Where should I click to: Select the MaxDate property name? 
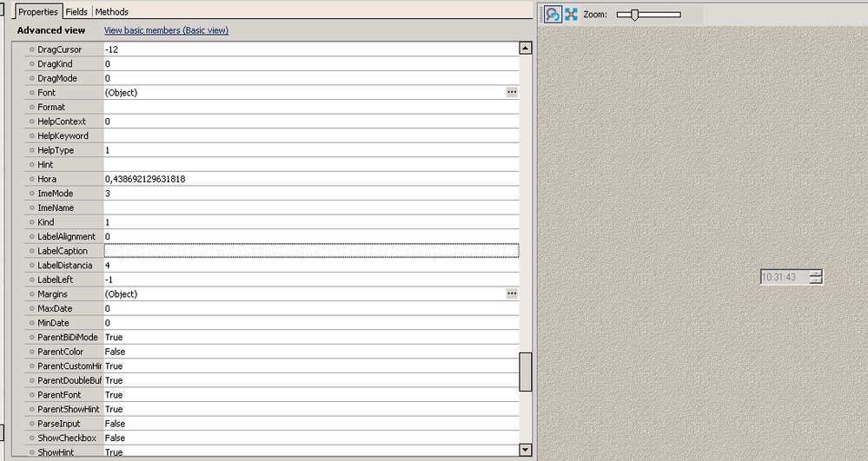coord(55,308)
